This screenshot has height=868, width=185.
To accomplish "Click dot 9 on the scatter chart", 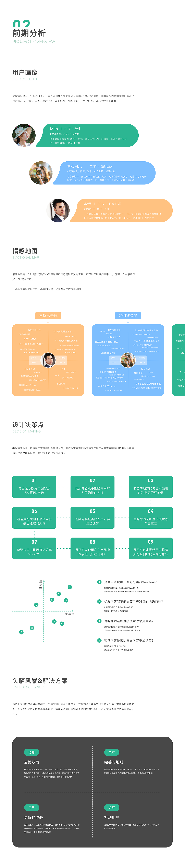I will (x=62, y=624).
